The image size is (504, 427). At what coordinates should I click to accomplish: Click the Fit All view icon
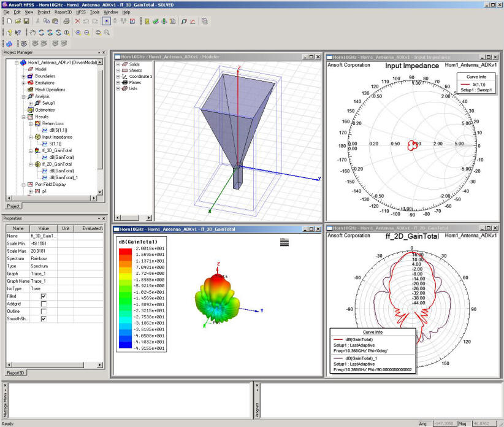[x=98, y=33]
